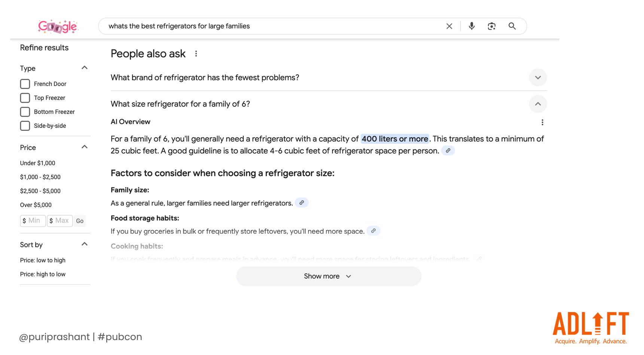Image resolution: width=644 pixels, height=355 pixels.
Task: Click the Min price input field
Action: tap(33, 221)
